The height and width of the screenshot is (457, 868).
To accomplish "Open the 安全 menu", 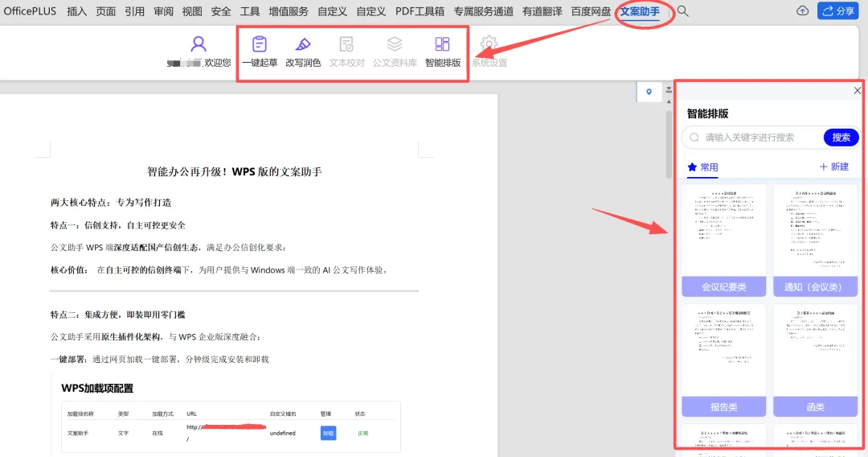I will point(221,11).
